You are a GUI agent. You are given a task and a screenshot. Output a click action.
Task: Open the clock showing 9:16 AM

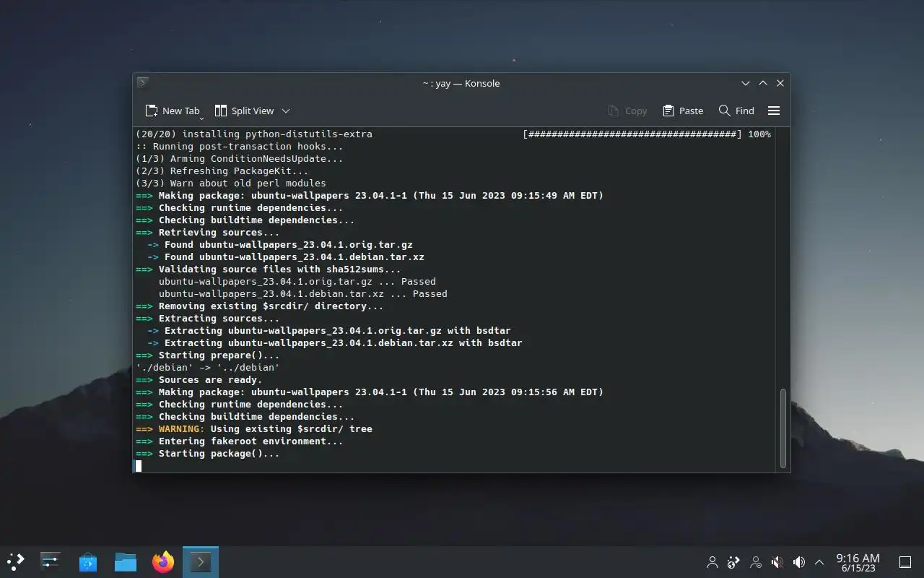coord(858,561)
